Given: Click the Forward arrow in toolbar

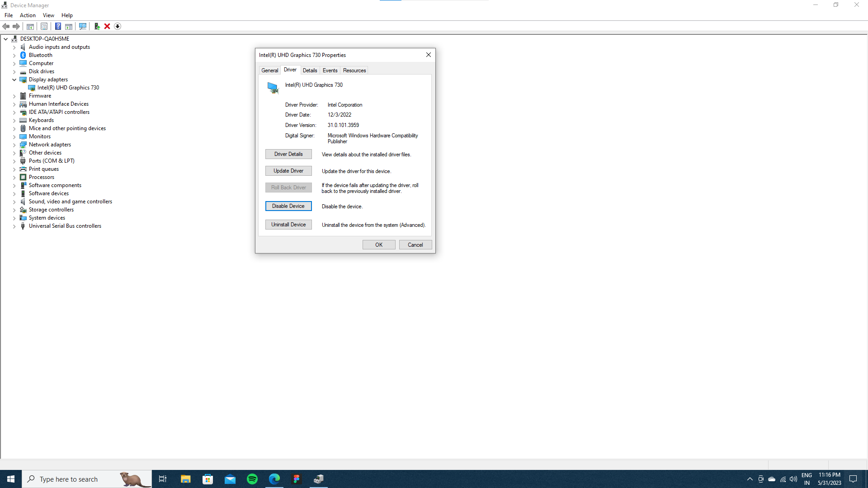Looking at the screenshot, I should coord(16,26).
